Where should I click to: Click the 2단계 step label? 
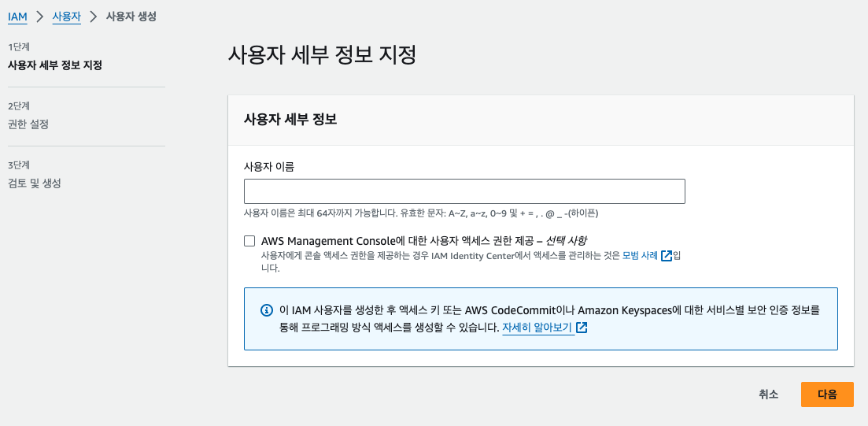[19, 106]
